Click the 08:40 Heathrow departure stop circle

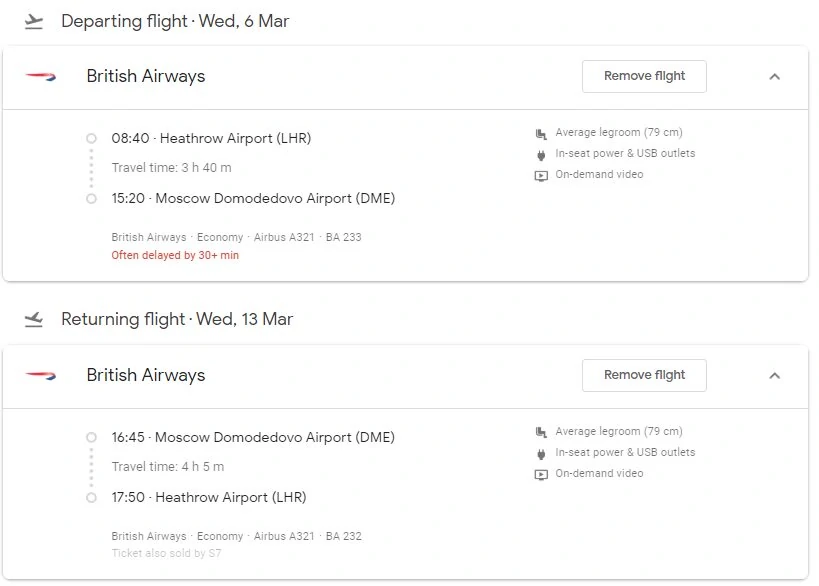(x=91, y=138)
